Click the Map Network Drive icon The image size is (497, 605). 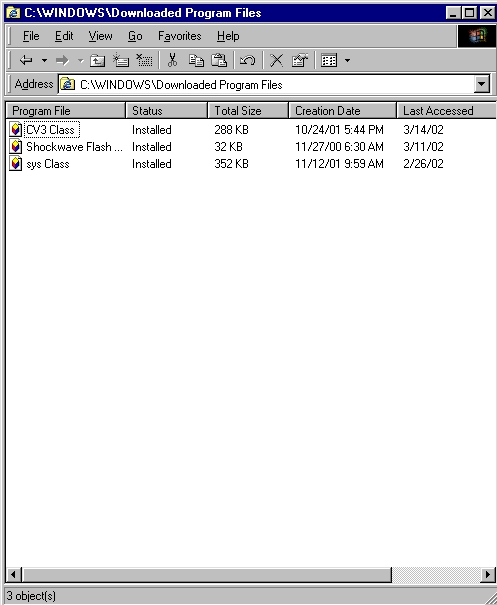(121, 60)
